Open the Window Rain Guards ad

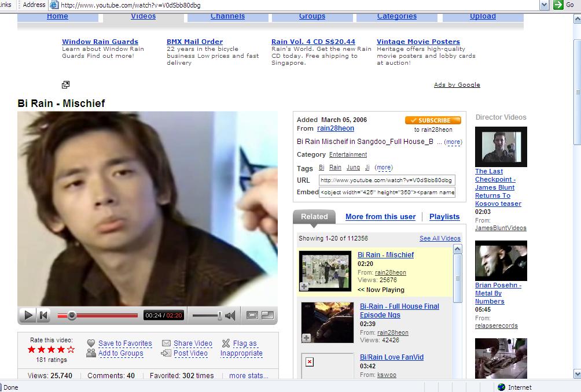100,42
